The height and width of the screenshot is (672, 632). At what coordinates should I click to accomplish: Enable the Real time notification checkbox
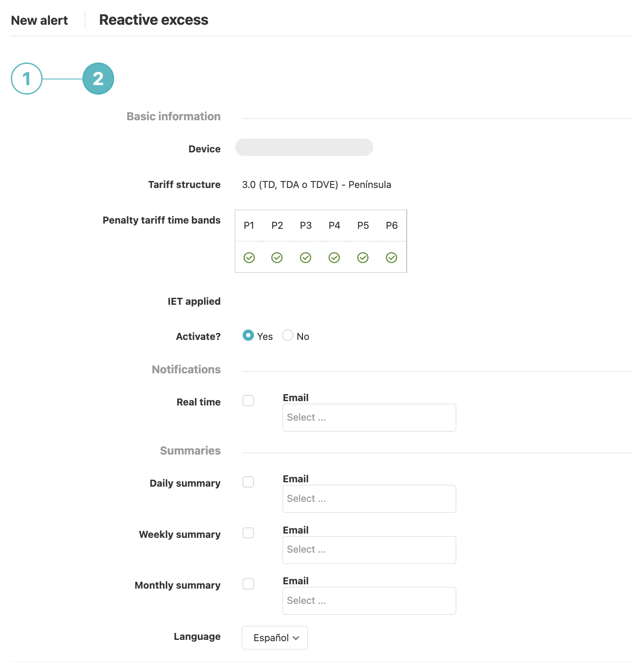tap(248, 401)
